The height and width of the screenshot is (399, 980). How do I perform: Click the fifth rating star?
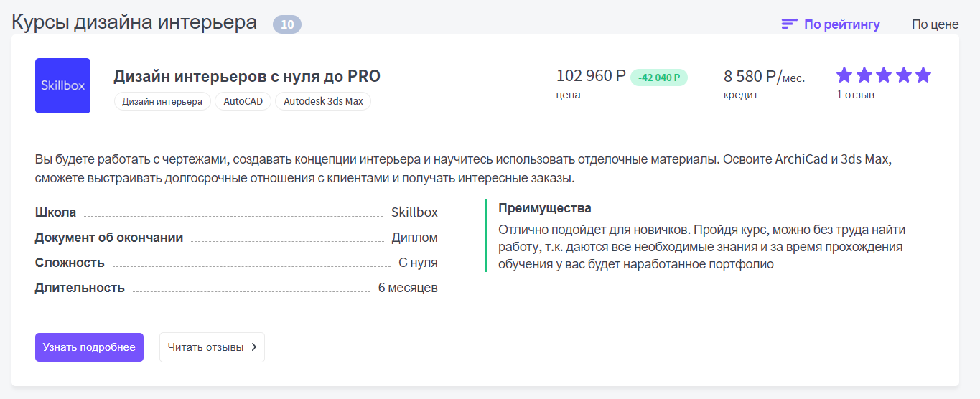923,75
